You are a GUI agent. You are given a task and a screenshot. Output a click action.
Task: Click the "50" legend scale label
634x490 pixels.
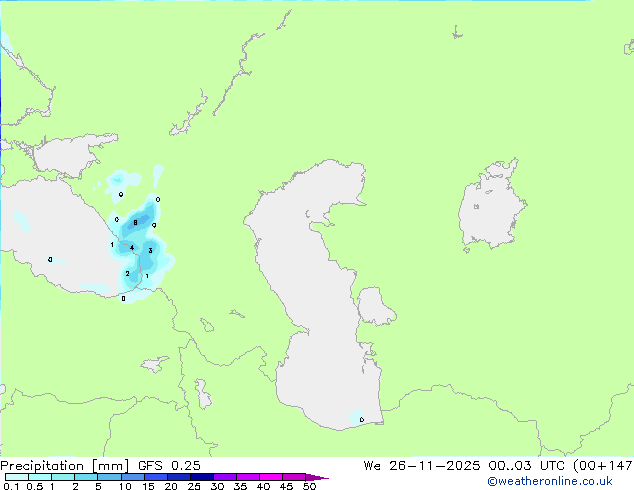pos(310,486)
